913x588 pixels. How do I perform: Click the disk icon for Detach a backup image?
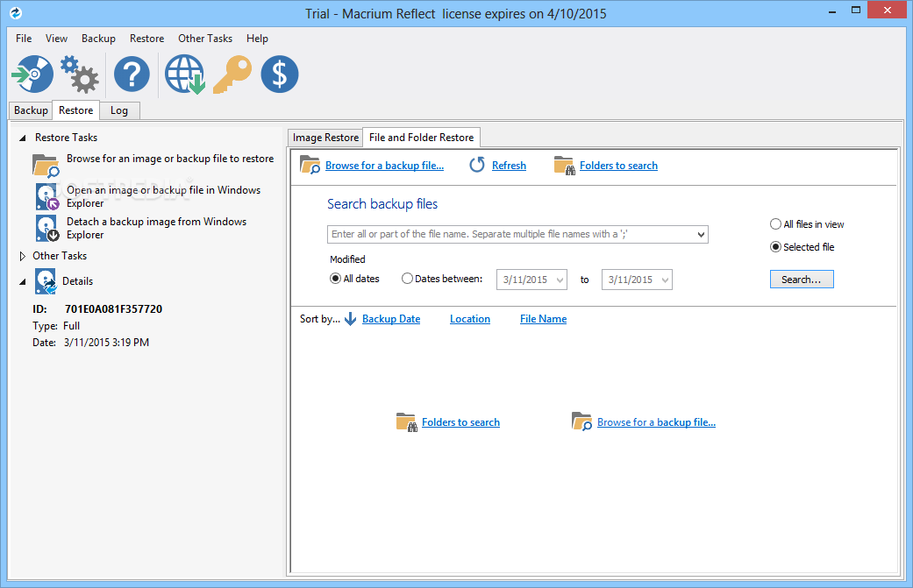tap(46, 228)
